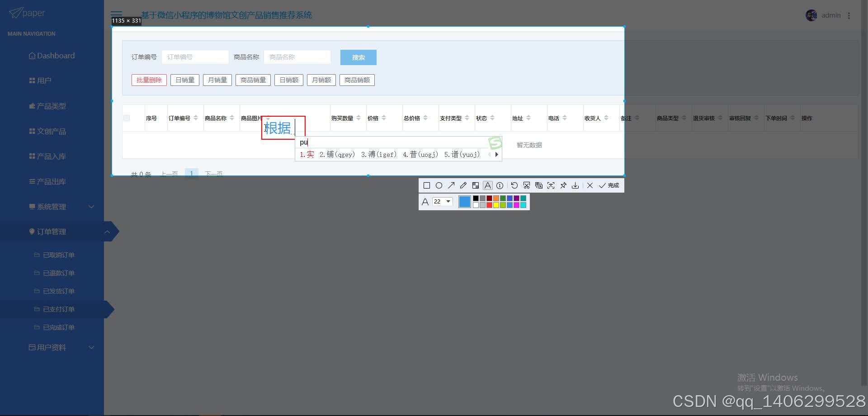868x416 pixels.
Task: Select the pencil drawing tool
Action: pos(463,185)
